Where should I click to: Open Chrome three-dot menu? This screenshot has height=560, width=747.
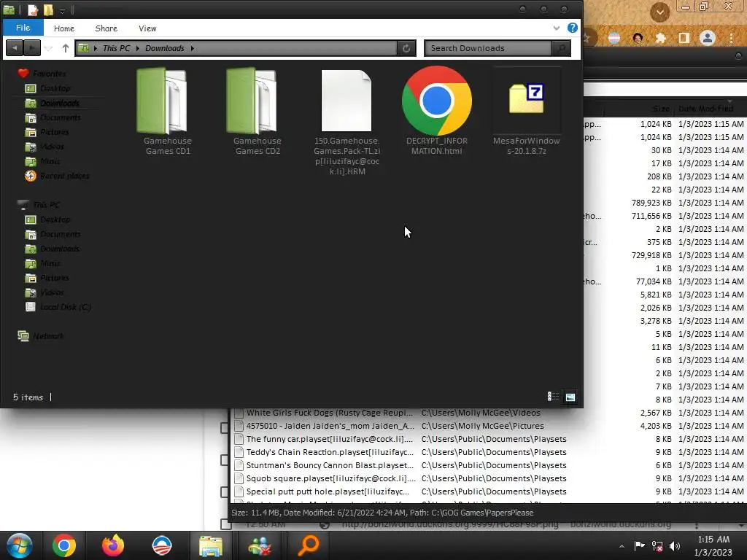point(731,38)
